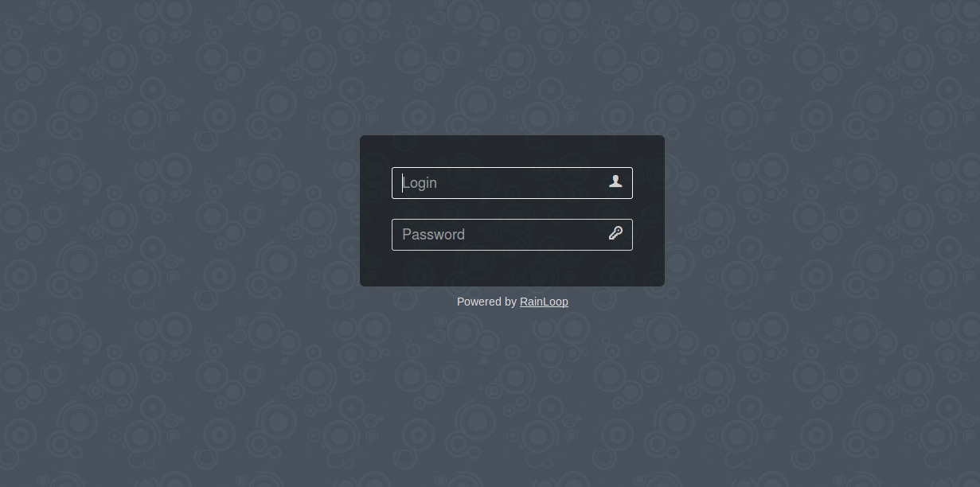Select the person icon beside Login
Screen dimensions: 980x487
[615, 181]
